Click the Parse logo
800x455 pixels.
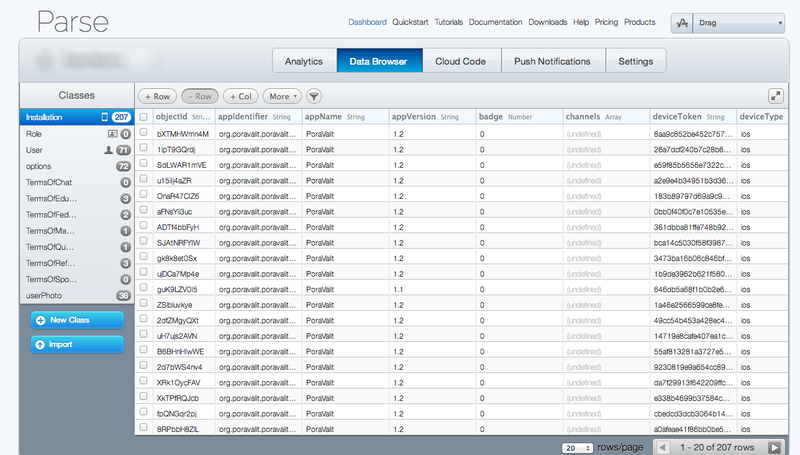point(73,22)
